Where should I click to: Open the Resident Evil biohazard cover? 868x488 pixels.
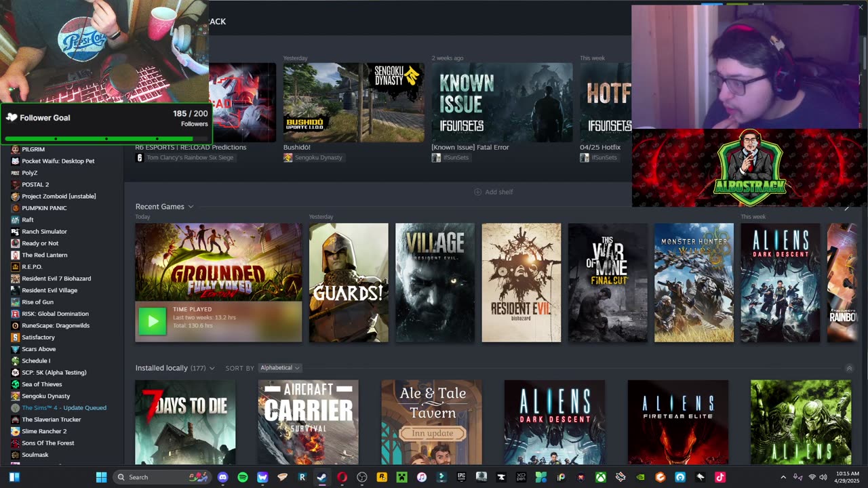point(521,283)
